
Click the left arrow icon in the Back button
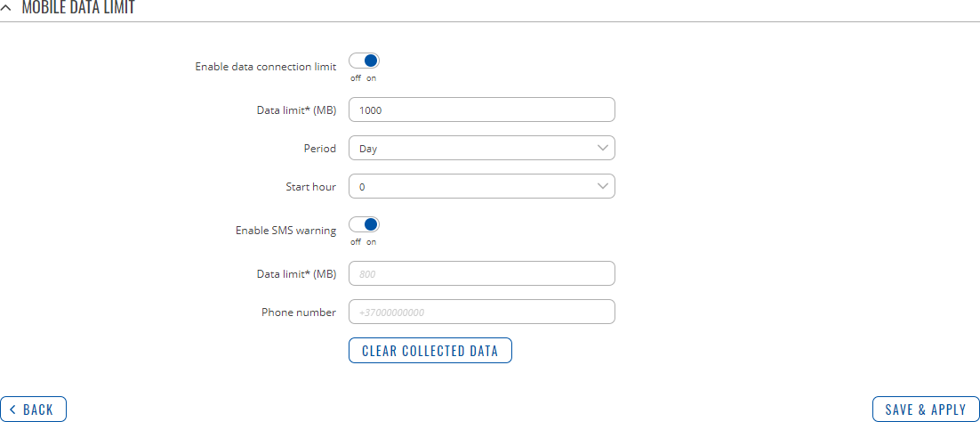coord(12,410)
